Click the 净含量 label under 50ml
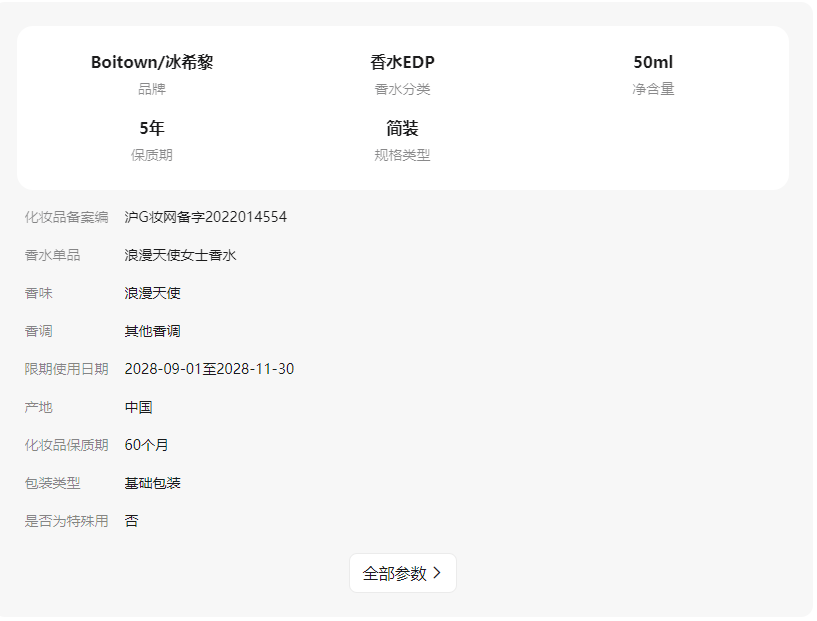The height and width of the screenshot is (621, 817). (653, 89)
